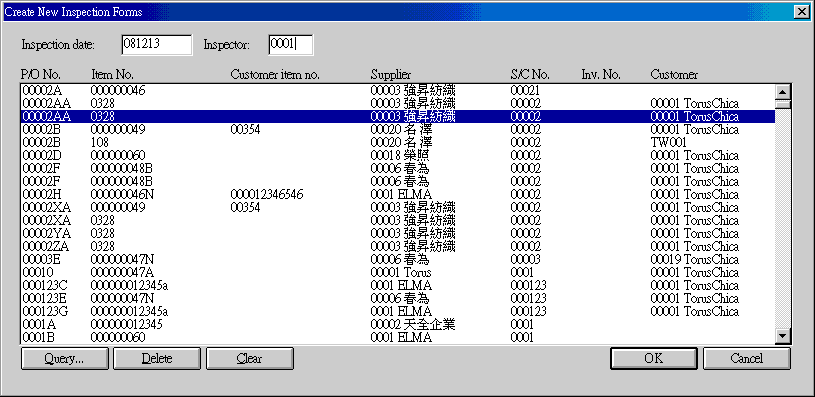This screenshot has height=397, width=815.
Task: Select row with P/O No. 00002D
Action: point(398,155)
